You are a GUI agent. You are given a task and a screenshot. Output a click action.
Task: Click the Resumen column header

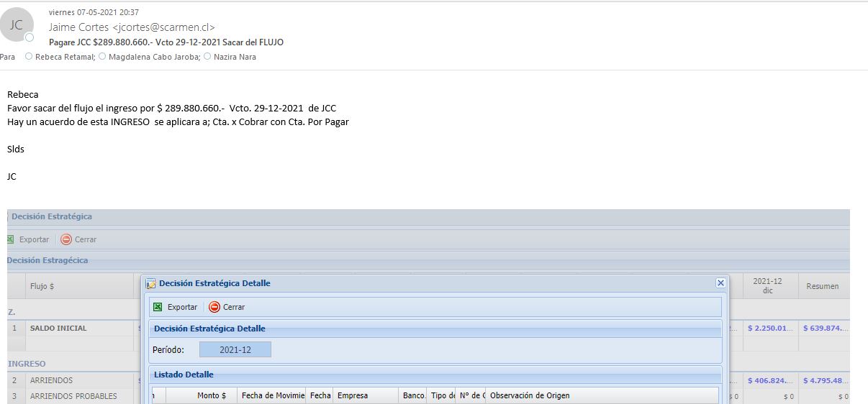[822, 286]
